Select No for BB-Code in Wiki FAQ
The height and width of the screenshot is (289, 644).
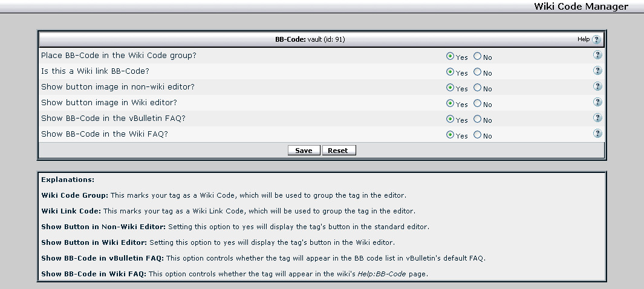pyautogui.click(x=478, y=135)
